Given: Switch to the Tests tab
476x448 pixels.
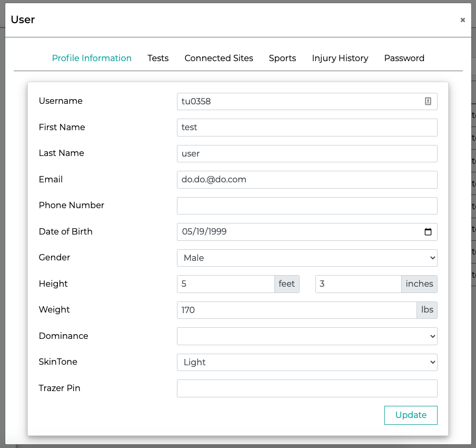Looking at the screenshot, I should click(x=158, y=58).
